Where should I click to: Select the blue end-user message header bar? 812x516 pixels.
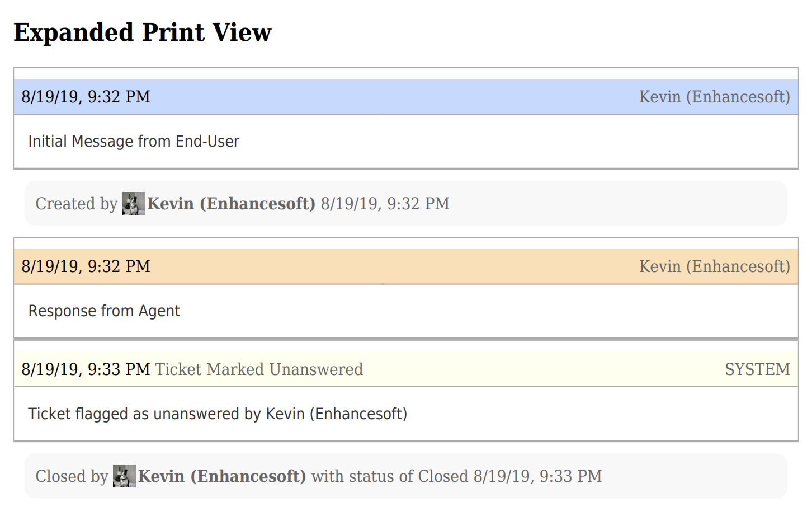[406, 97]
